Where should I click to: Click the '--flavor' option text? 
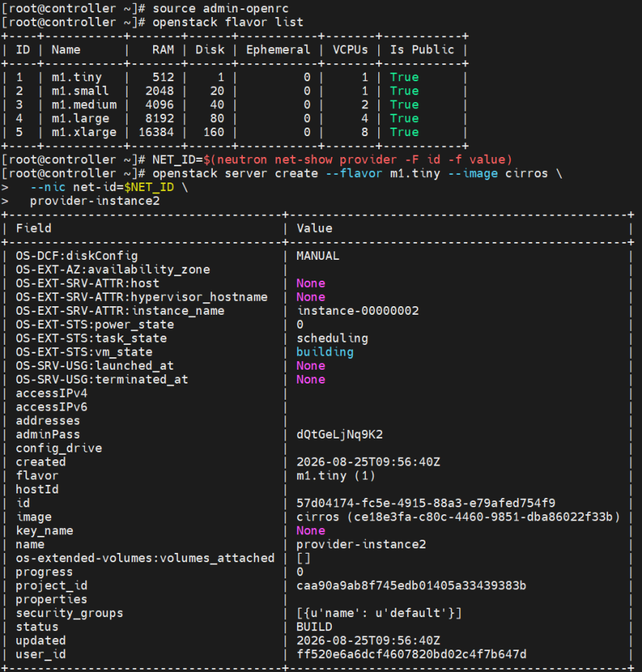pyautogui.click(x=354, y=173)
